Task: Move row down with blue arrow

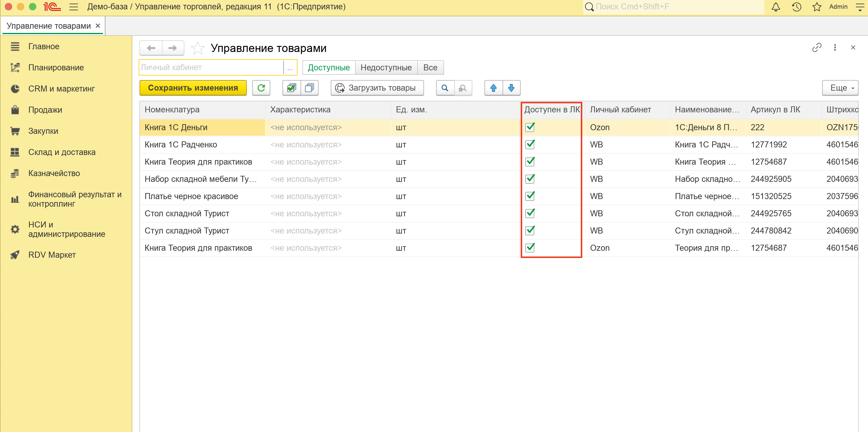Action: (511, 88)
